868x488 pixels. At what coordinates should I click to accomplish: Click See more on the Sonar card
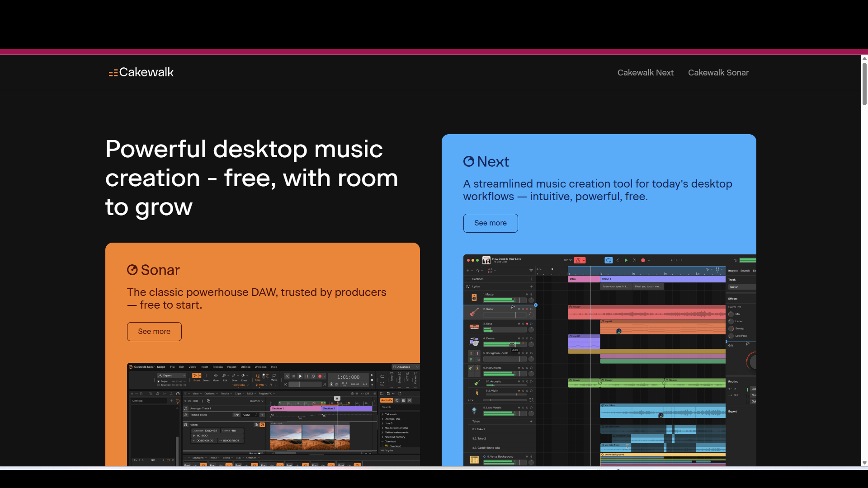(154, 332)
